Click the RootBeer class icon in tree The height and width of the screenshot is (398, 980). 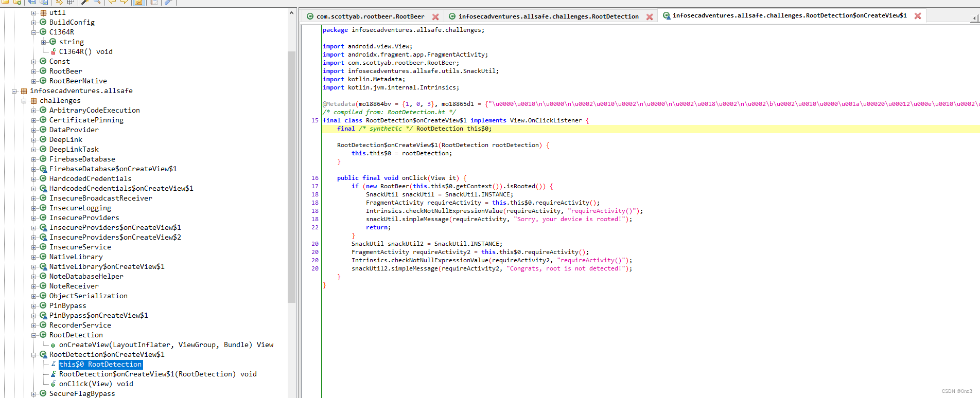coord(43,71)
